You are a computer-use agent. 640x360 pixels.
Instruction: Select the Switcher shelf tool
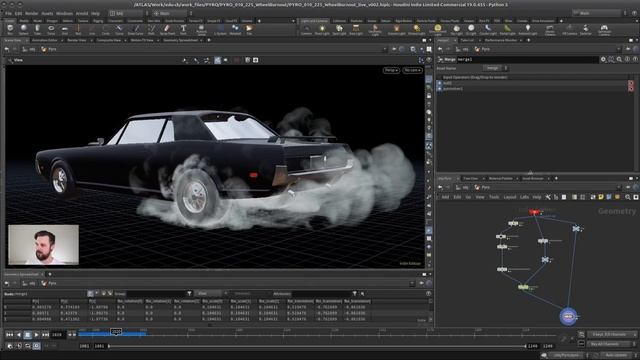click(x=586, y=29)
